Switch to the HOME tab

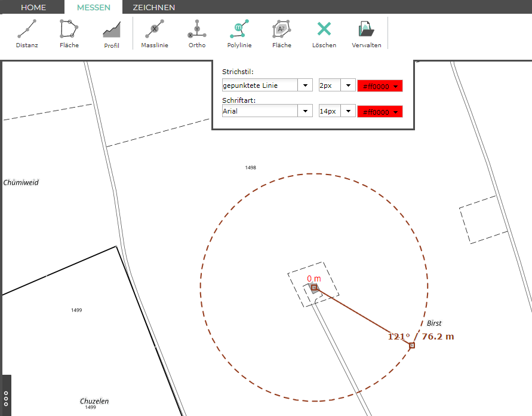tap(33, 7)
